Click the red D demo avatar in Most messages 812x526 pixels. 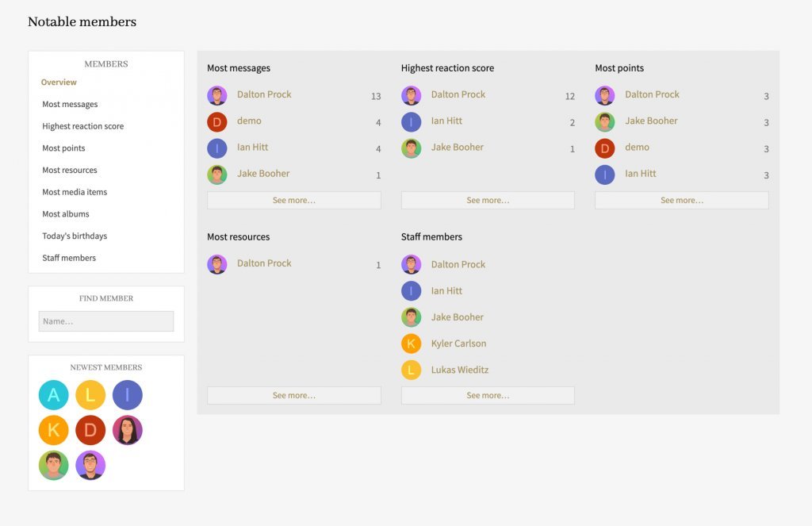coord(217,122)
